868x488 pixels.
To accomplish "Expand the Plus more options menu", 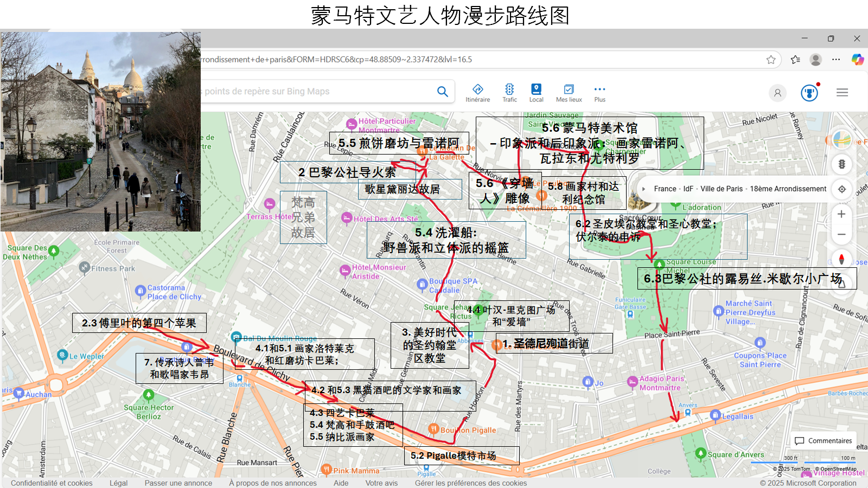I will (599, 92).
